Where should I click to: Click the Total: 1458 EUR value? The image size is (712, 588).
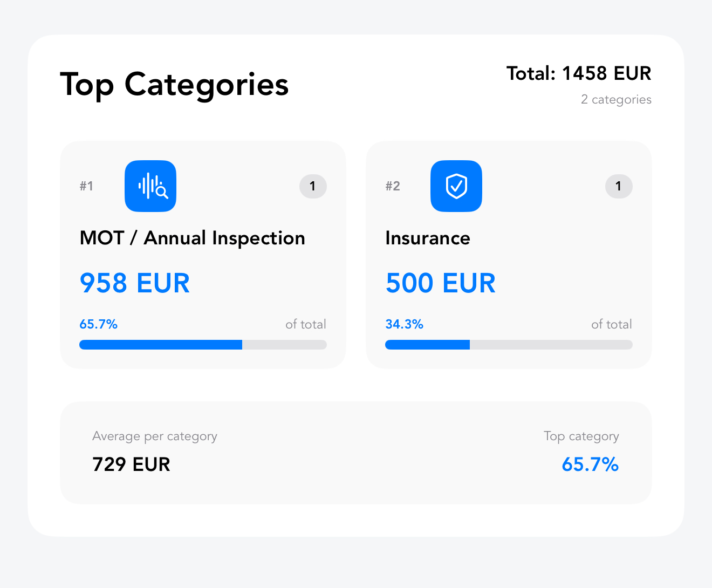[x=578, y=73]
